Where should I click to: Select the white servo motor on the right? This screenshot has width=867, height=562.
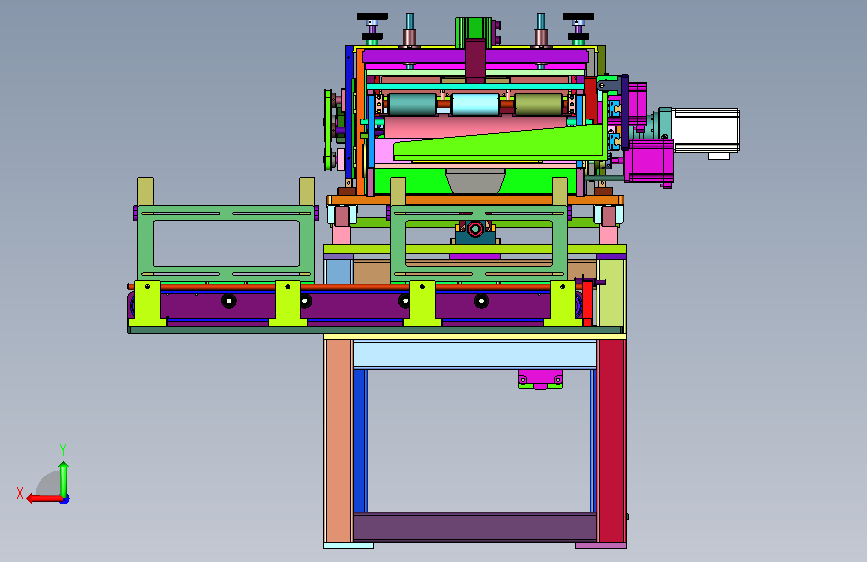(706, 131)
